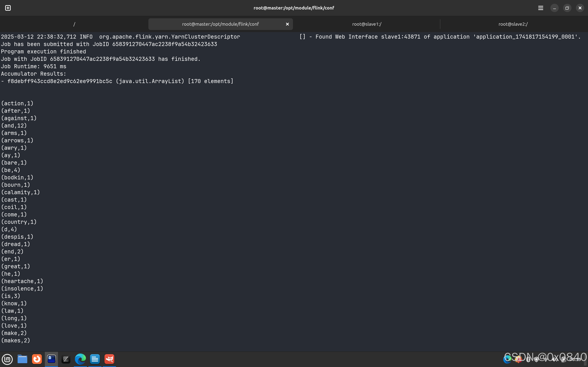Switch to the root@slave2 tab
Screen dimensions: 588x367
click(513, 24)
